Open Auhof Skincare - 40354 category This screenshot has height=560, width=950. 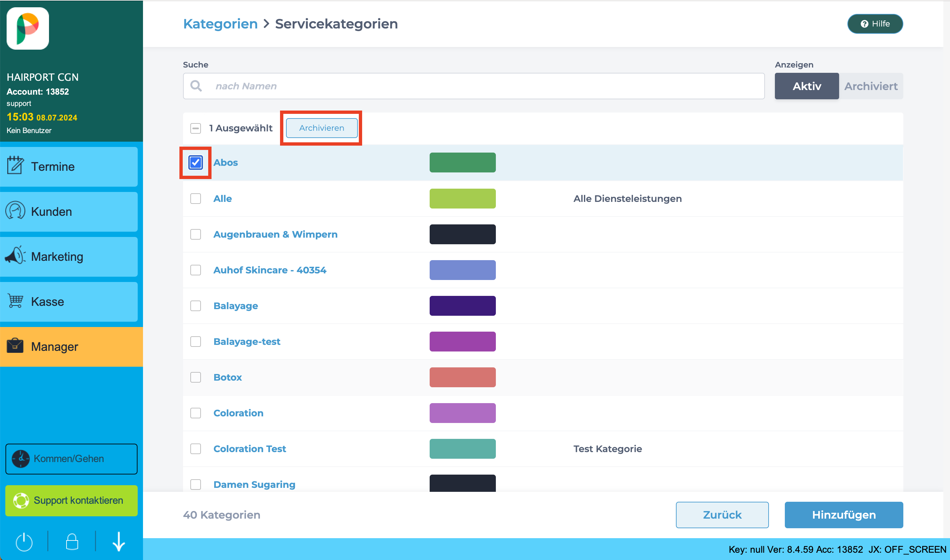tap(270, 270)
